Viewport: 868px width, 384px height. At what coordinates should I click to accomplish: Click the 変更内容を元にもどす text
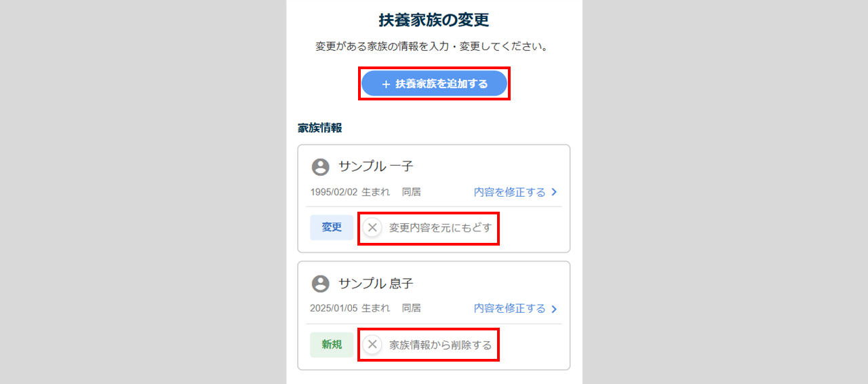[440, 228]
